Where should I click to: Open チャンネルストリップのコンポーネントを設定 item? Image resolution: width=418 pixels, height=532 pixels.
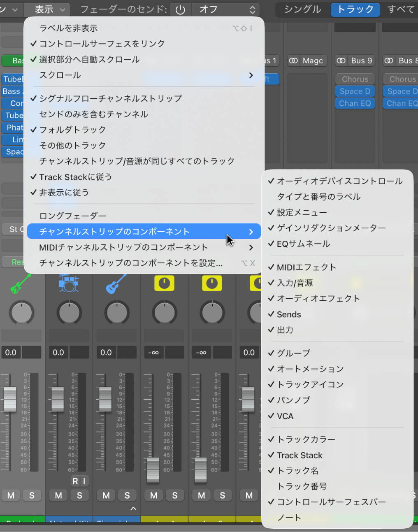(144, 263)
